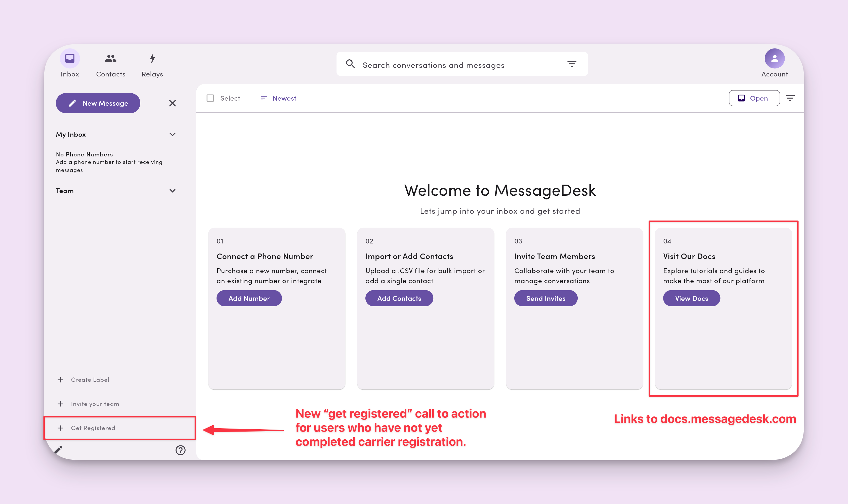Collapse the Team section chevron
This screenshot has height=504, width=848.
click(x=173, y=191)
